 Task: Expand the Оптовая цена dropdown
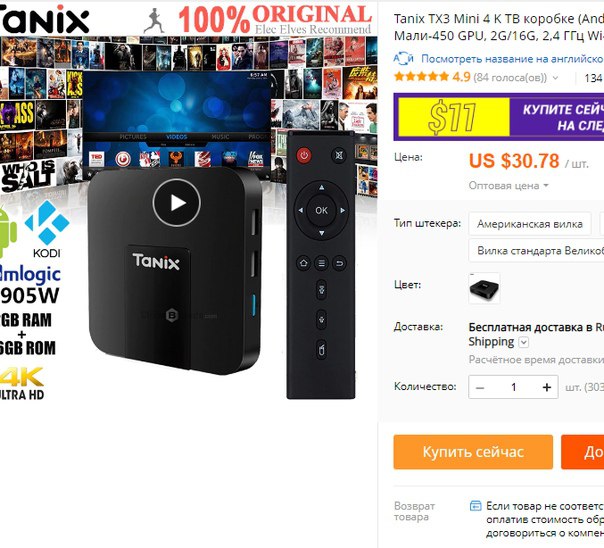pyautogui.click(x=508, y=186)
